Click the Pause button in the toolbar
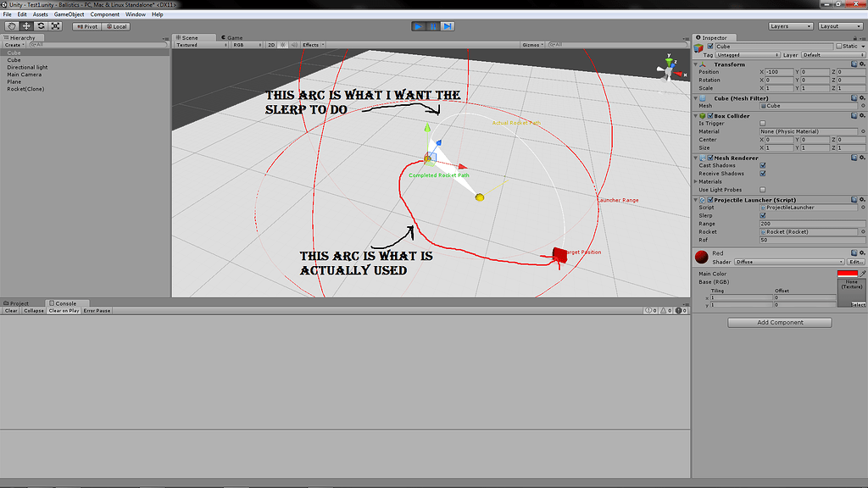This screenshot has width=868, height=488. pyautogui.click(x=433, y=26)
